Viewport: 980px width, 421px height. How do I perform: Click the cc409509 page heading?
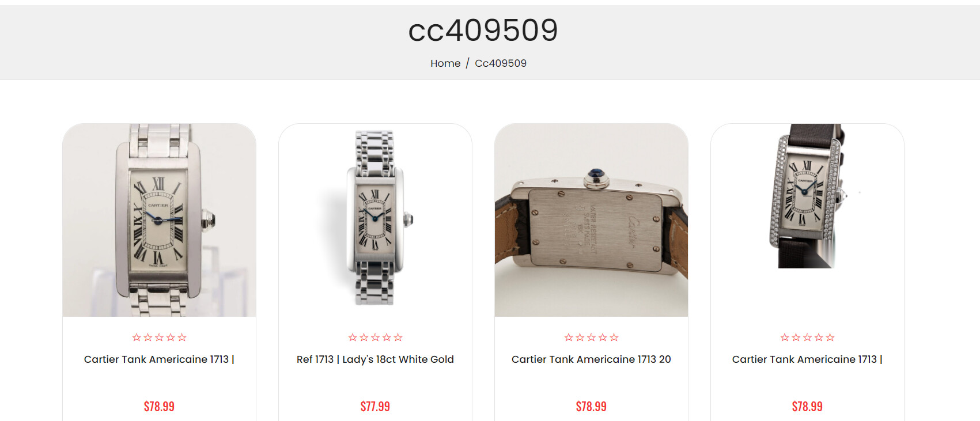(x=483, y=30)
